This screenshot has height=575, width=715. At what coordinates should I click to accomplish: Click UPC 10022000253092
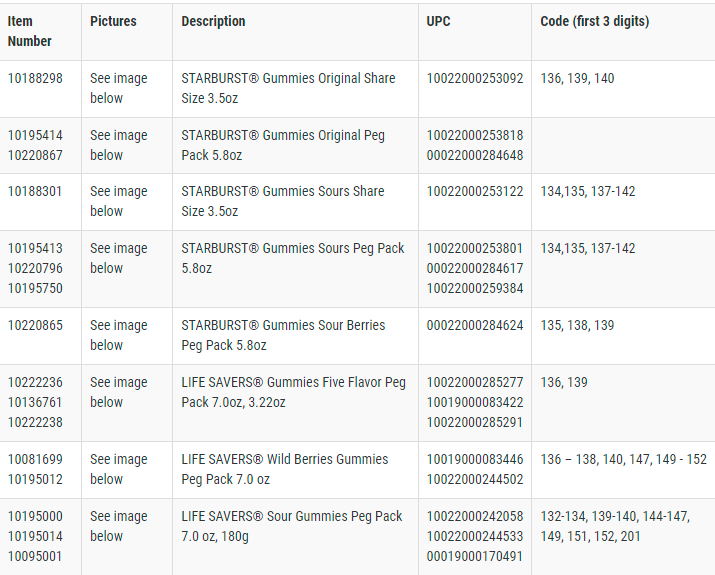(475, 78)
